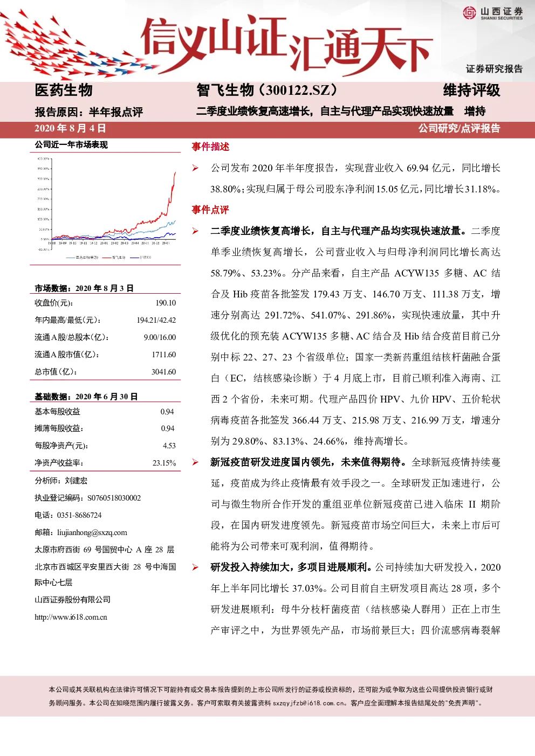This screenshot has width=535, height=756.
Task: Open the http://www.i618.com.cn link
Action: [71, 617]
